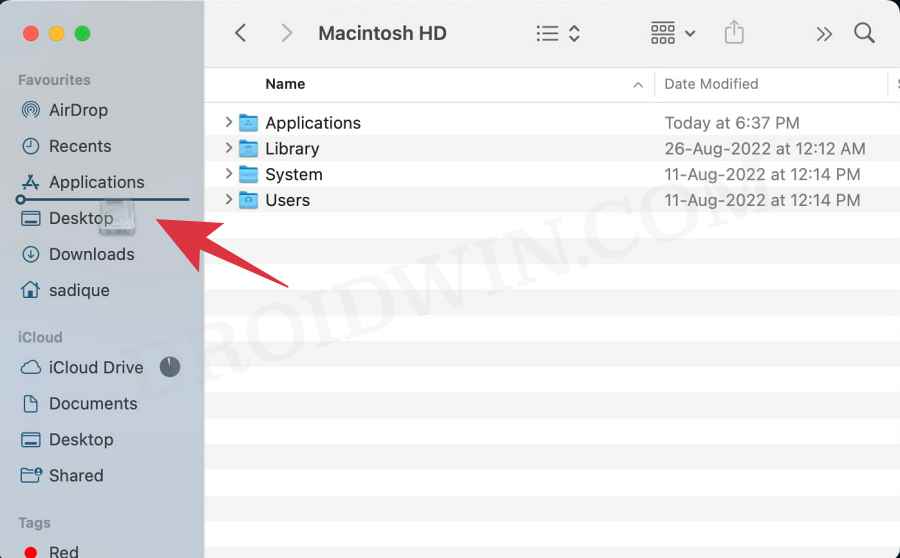The image size is (900, 558).
Task: Open Downloads in the sidebar
Action: tap(91, 254)
